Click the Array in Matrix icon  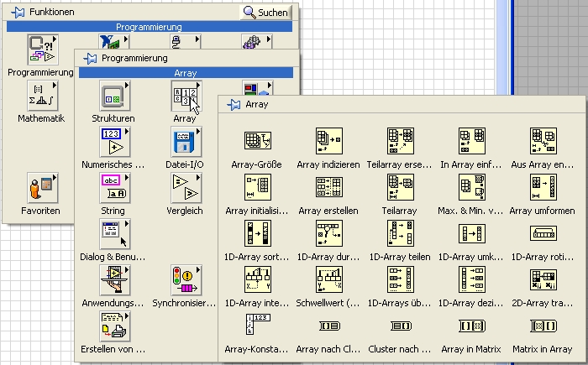pos(472,326)
